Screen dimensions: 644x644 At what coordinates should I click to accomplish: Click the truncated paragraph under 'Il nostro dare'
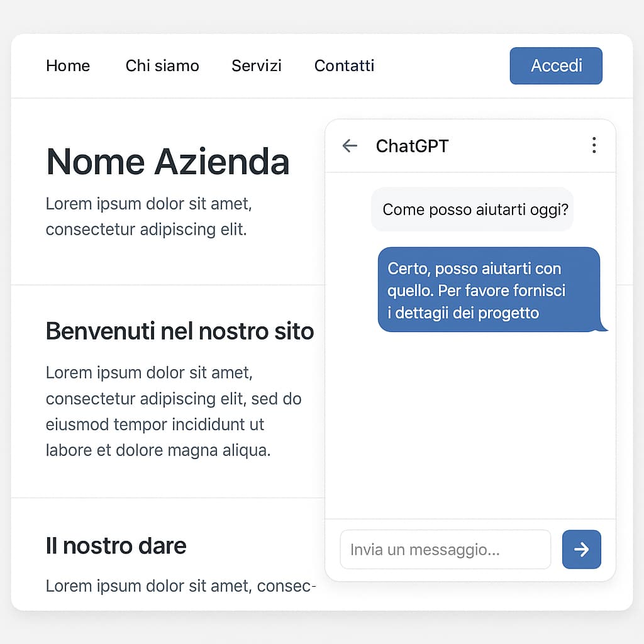(180, 586)
